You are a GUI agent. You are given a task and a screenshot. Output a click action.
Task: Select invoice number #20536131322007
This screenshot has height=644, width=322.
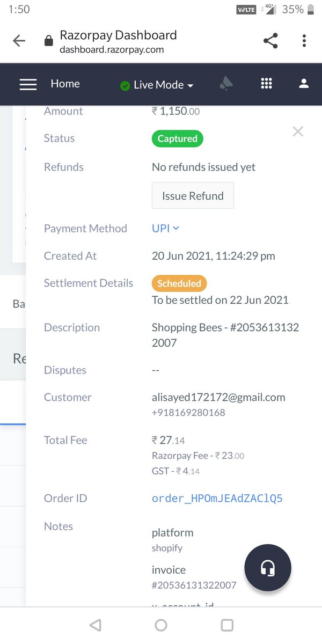point(194,585)
